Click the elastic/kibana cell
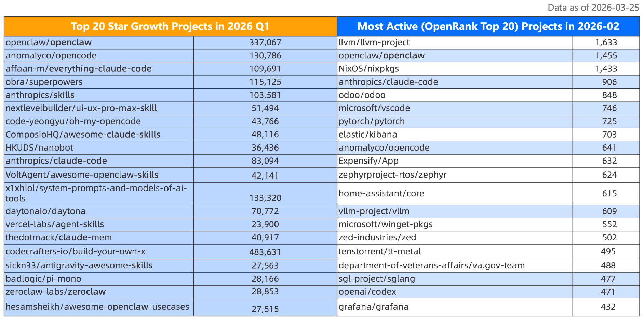This screenshot has width=644, height=321. [x=455, y=135]
